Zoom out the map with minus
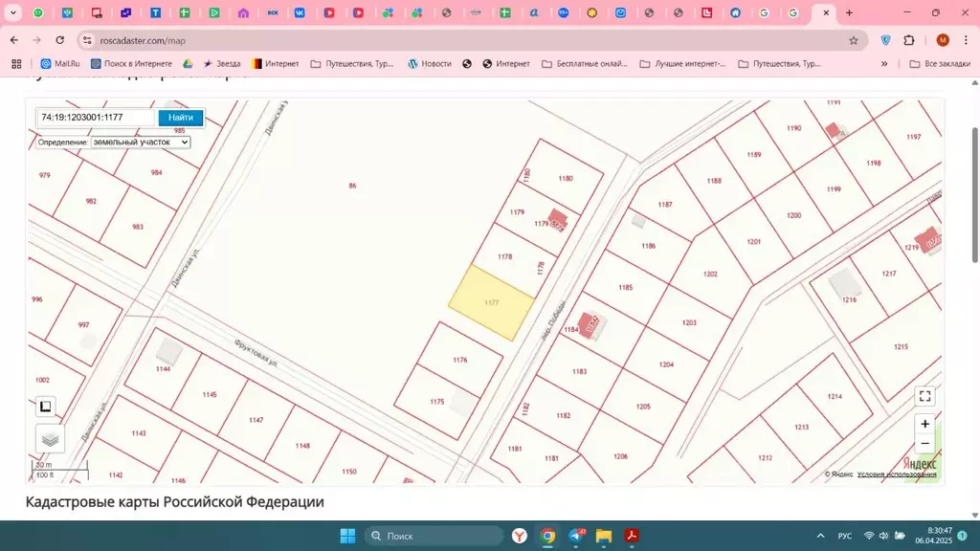 pos(925,444)
